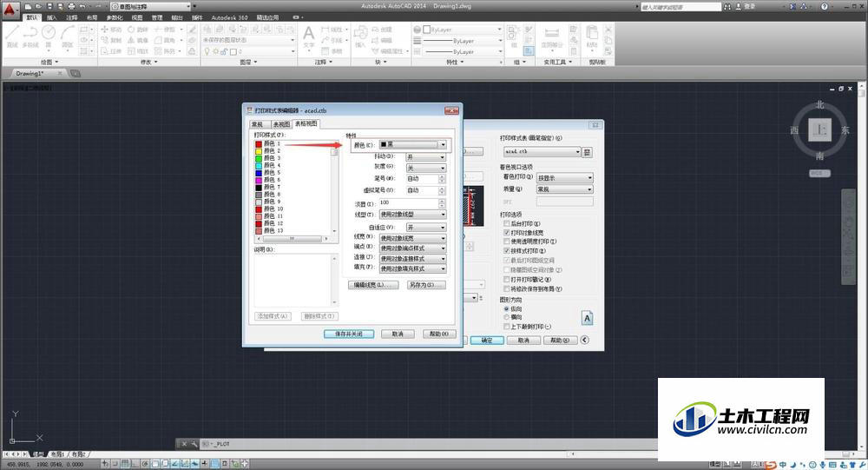Open the 质量 quality dropdown
Viewport: 868px width, 470px height.
point(565,189)
